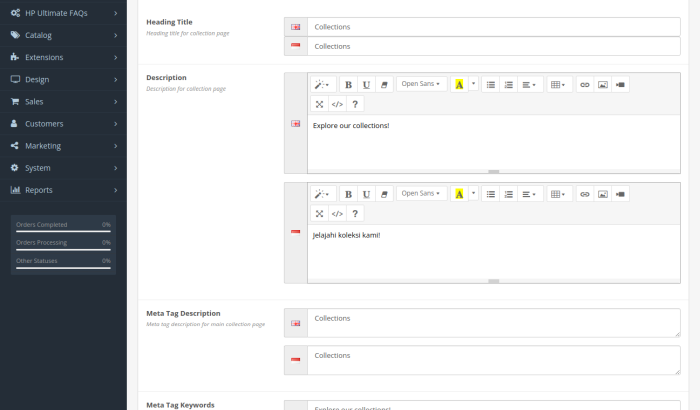Open the Marketing sidebar menu

pos(63,146)
